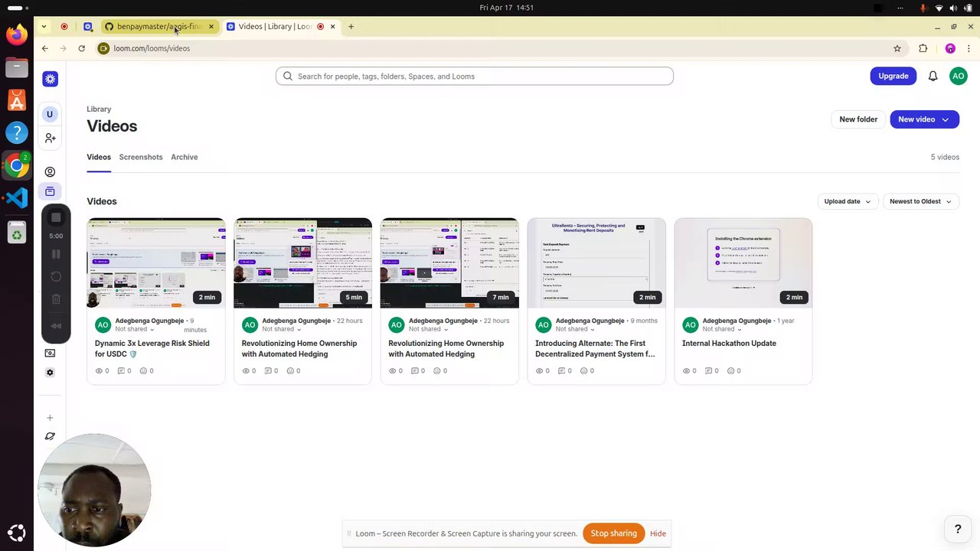Open the Internal Hackathon Update title

pos(729,344)
